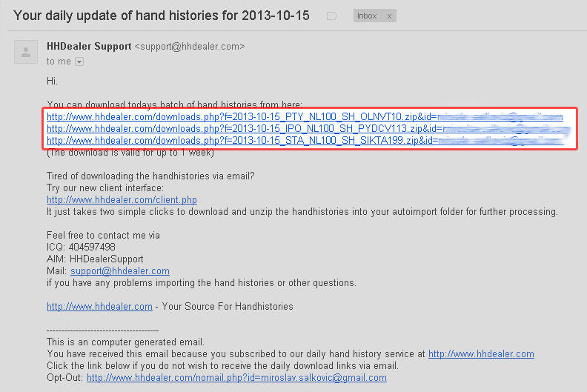This screenshot has height=392, width=587.
Task: Open hhdealer.com 'Your Source For Handhistories' link
Action: [x=99, y=306]
